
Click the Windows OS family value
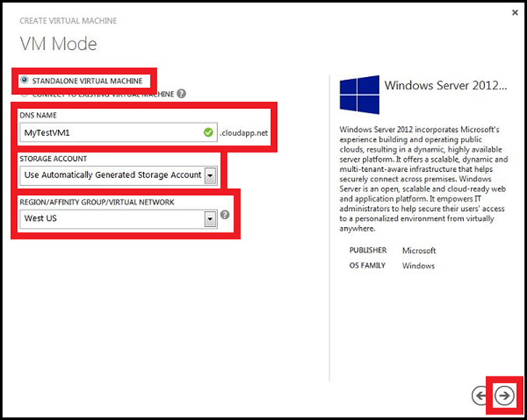pyautogui.click(x=419, y=265)
